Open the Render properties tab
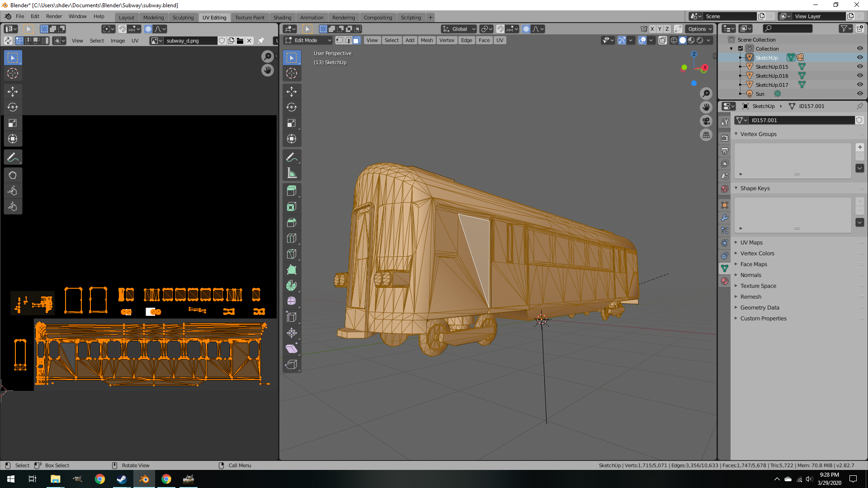Image resolution: width=868 pixels, height=488 pixels. (725, 138)
